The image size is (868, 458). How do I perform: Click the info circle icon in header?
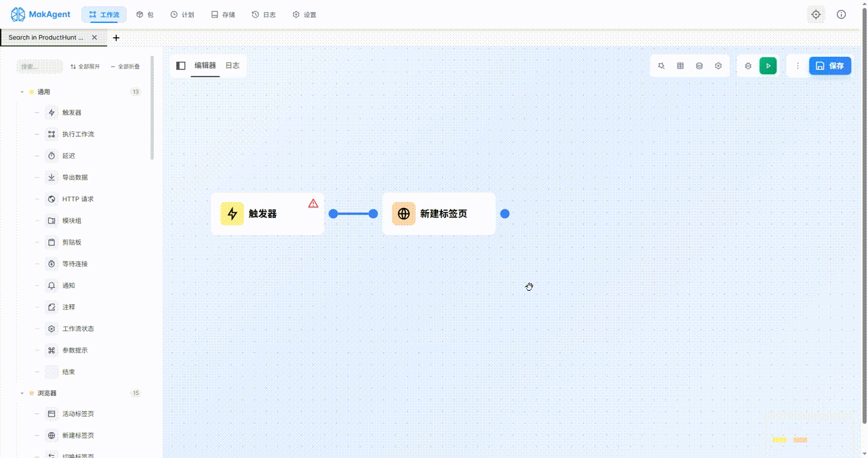pyautogui.click(x=842, y=14)
